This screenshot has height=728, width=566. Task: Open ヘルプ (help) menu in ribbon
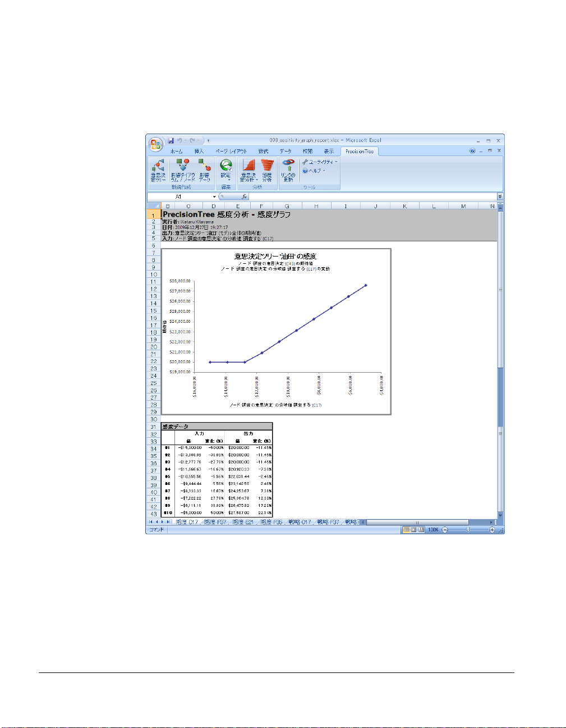[x=314, y=171]
